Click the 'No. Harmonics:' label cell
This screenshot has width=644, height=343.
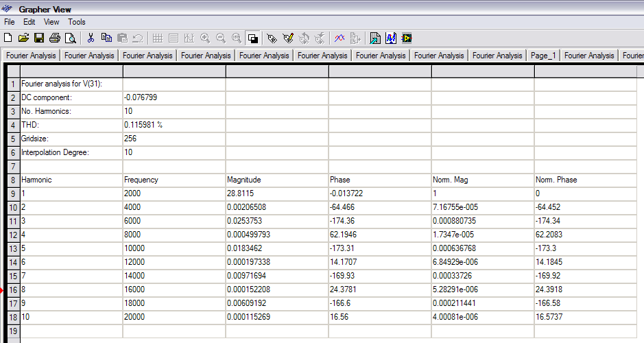click(x=71, y=111)
